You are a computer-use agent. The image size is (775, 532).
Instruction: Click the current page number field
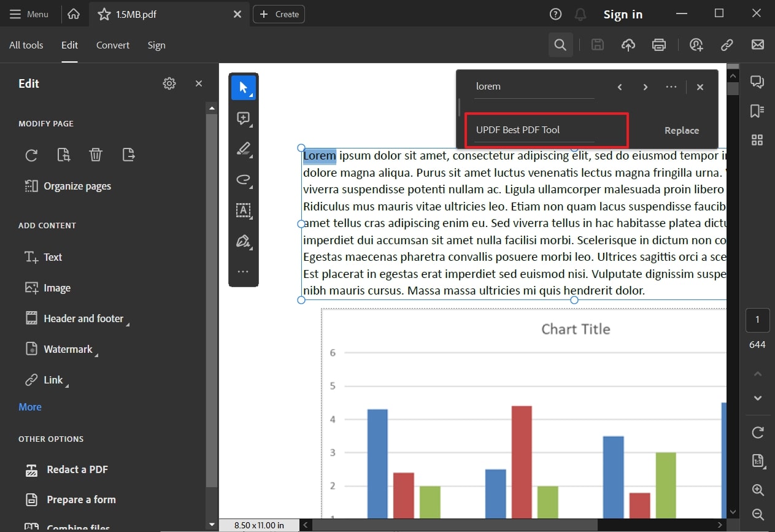coord(757,320)
